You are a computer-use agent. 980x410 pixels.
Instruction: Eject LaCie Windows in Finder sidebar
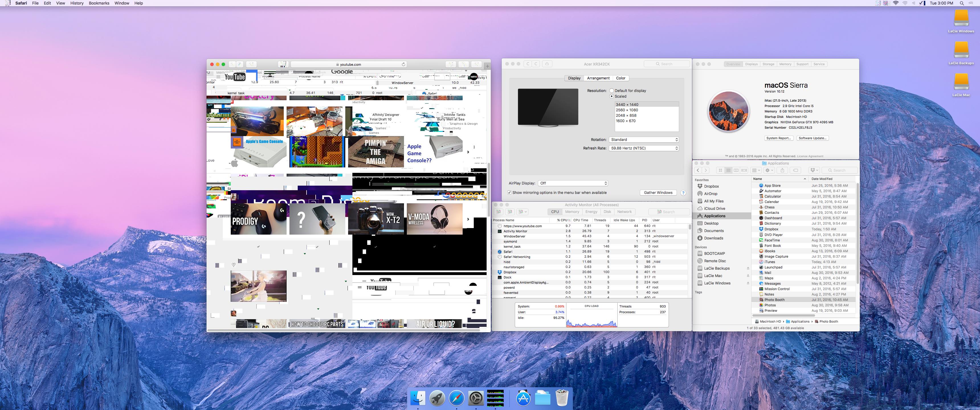[x=748, y=283]
